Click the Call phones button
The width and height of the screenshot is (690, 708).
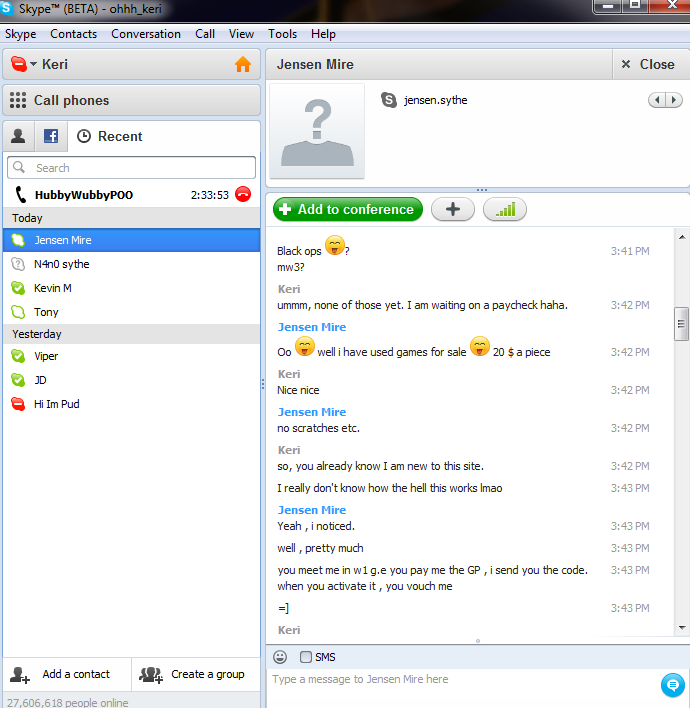click(131, 100)
